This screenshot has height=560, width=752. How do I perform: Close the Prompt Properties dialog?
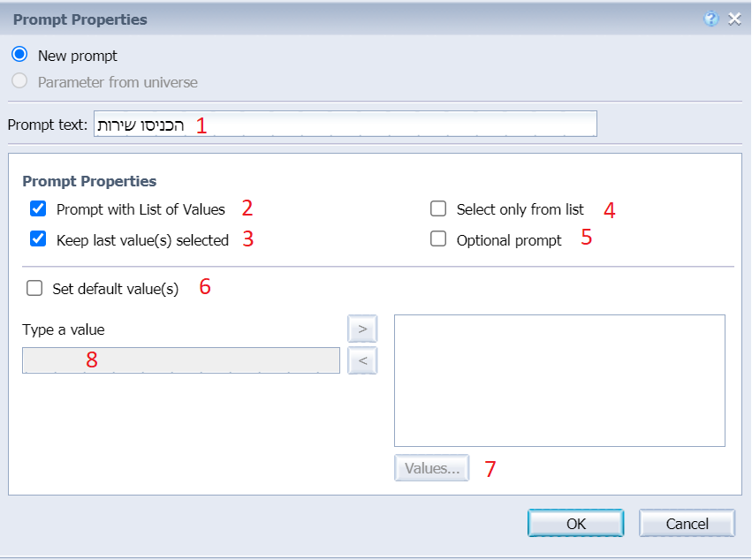tap(734, 19)
